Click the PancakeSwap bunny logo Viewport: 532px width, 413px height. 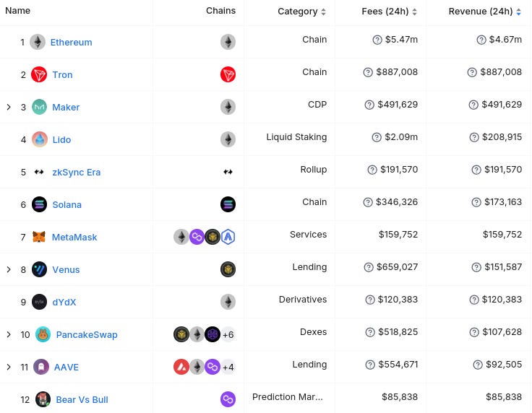point(43,335)
